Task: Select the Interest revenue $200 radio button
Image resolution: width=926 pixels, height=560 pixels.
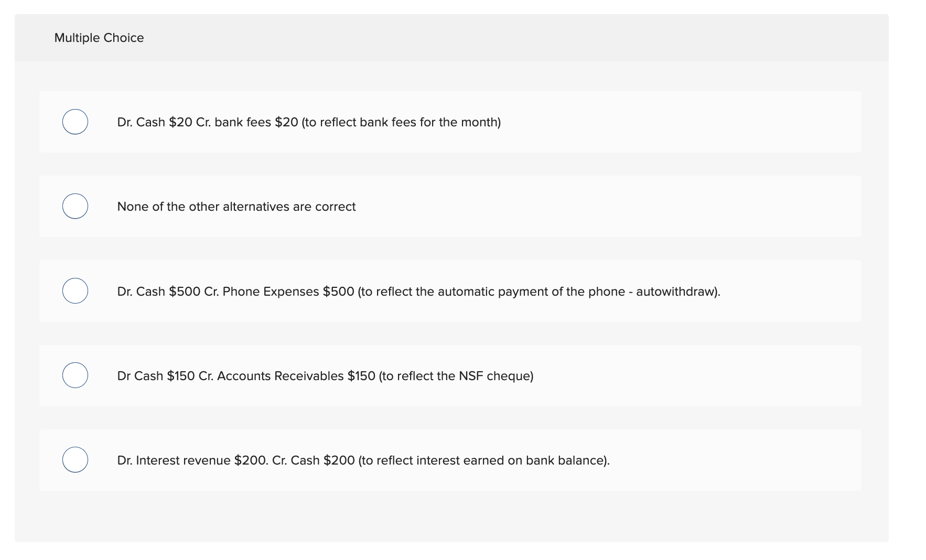Action: [x=75, y=459]
